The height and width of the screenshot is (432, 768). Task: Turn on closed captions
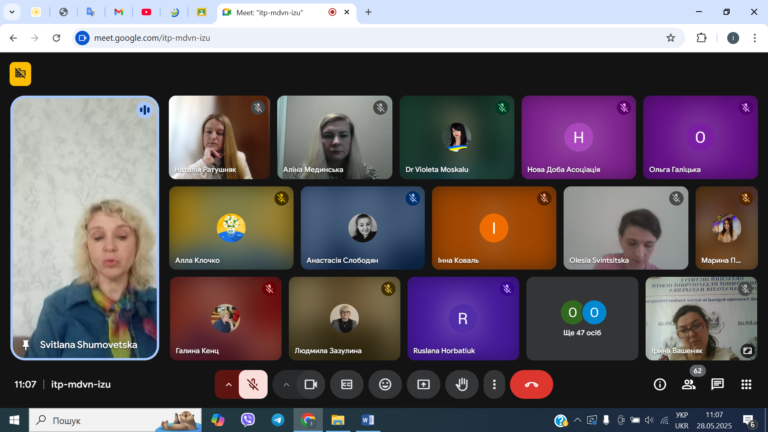click(347, 384)
